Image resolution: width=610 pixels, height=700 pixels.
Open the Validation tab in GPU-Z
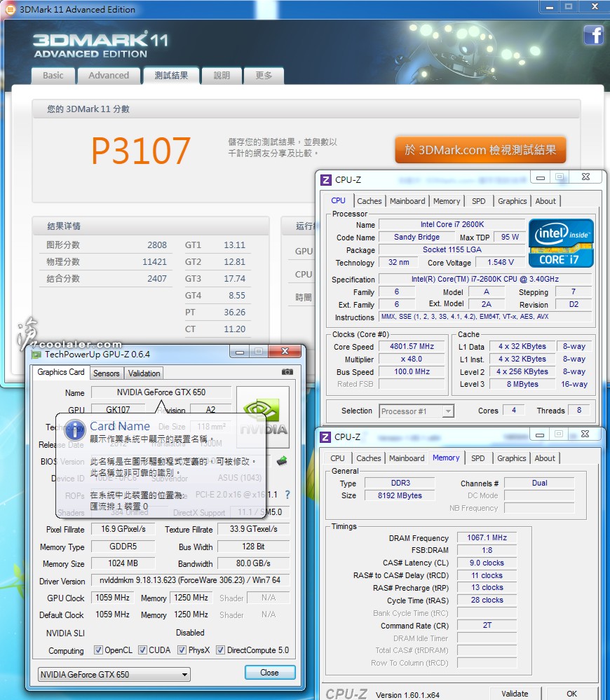(x=144, y=373)
